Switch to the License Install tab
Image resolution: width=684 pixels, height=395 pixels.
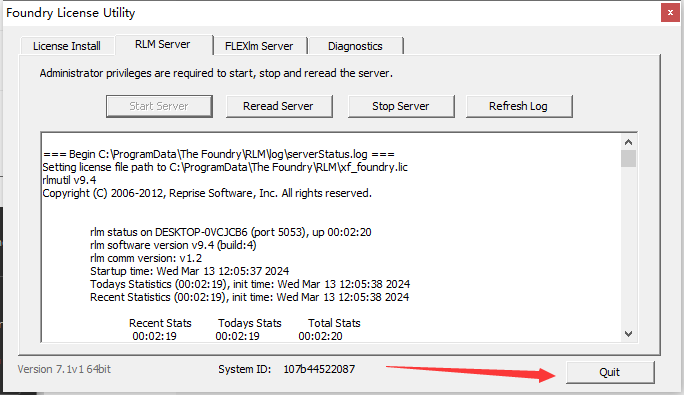67,46
